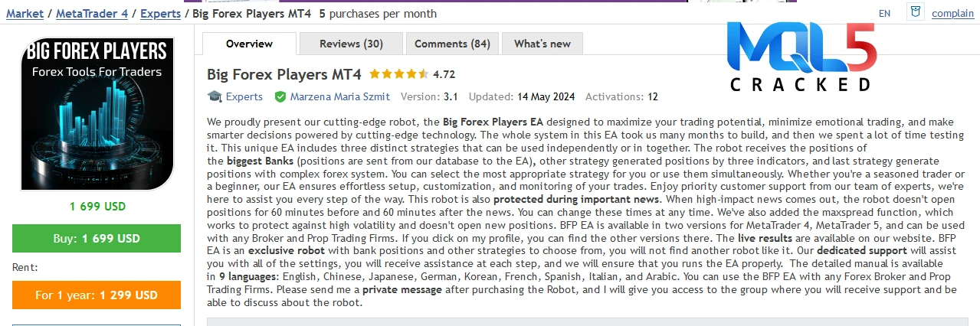Click the green verified author badge icon
This screenshot has height=326, width=980.
tap(280, 96)
